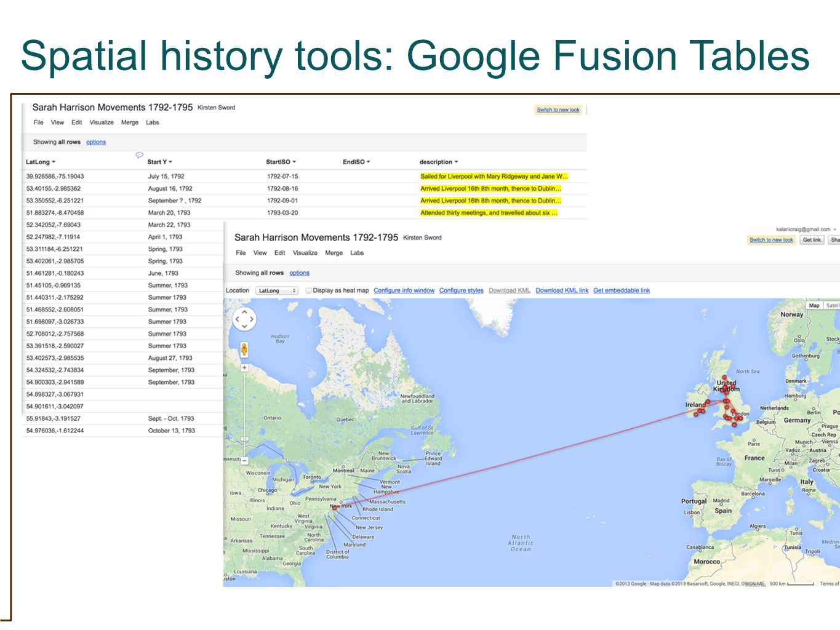Click the cell Sept. - Oct. 1793
Viewport: 840px width, 630px height.
[x=170, y=418]
